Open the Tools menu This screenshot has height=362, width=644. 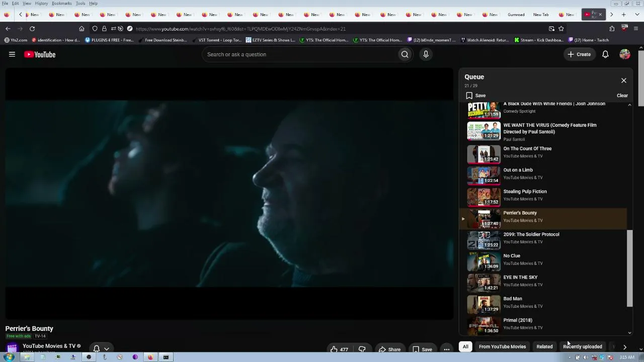point(80,4)
